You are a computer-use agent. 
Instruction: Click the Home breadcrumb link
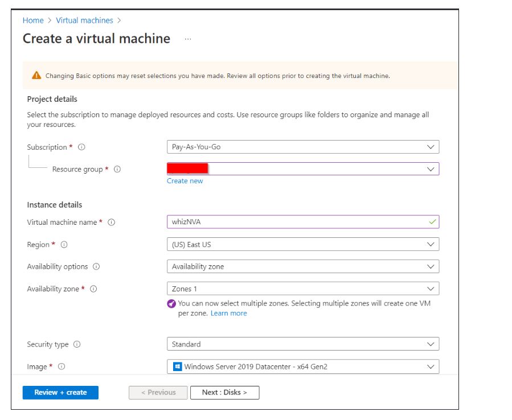point(33,20)
